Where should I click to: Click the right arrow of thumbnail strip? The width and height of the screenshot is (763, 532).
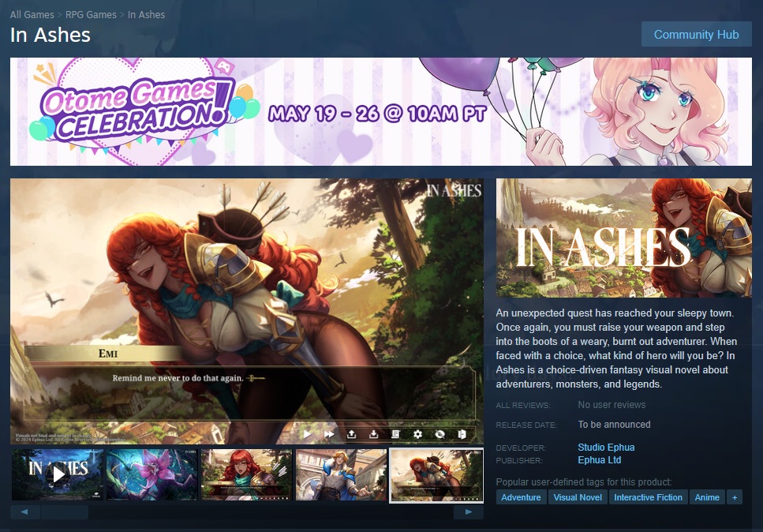coord(469,512)
